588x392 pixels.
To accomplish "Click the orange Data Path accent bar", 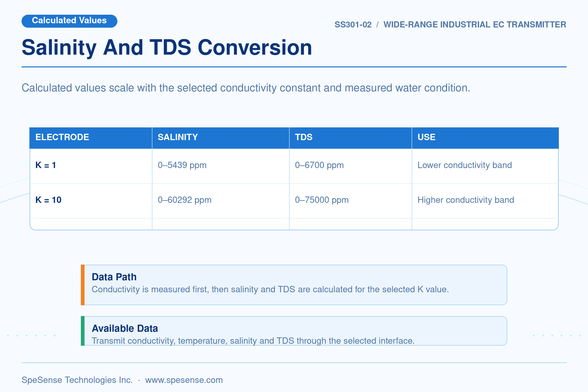I will pyautogui.click(x=83, y=285).
